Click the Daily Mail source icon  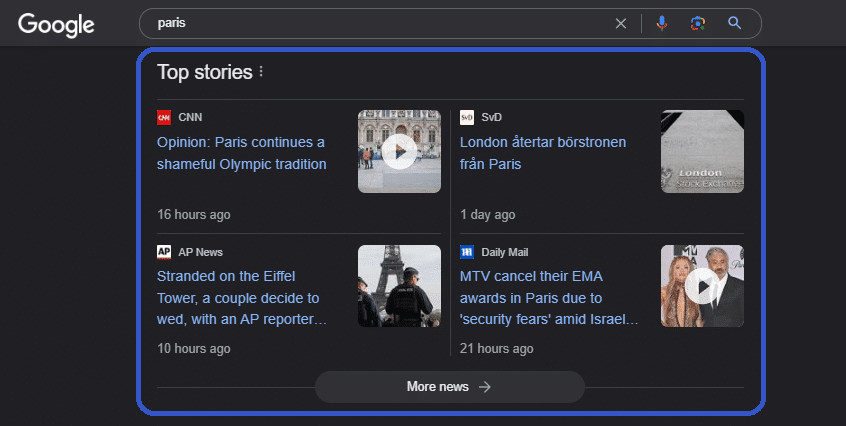(x=467, y=252)
